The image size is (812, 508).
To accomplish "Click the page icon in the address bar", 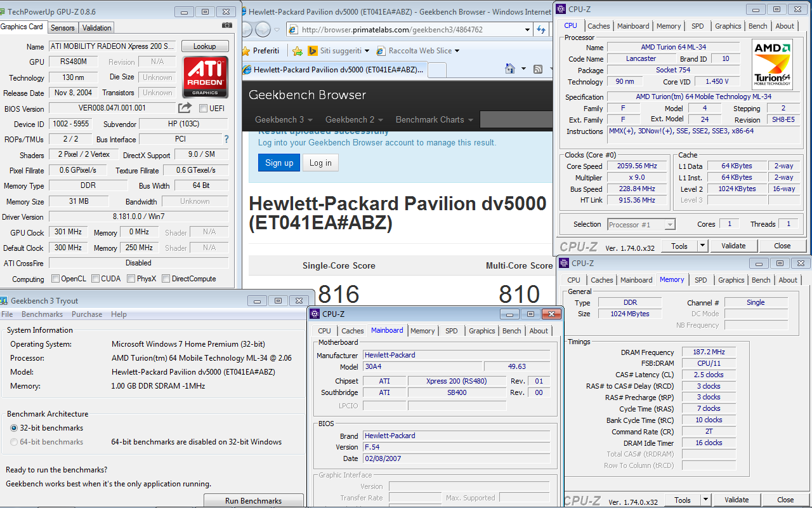I will pyautogui.click(x=292, y=29).
